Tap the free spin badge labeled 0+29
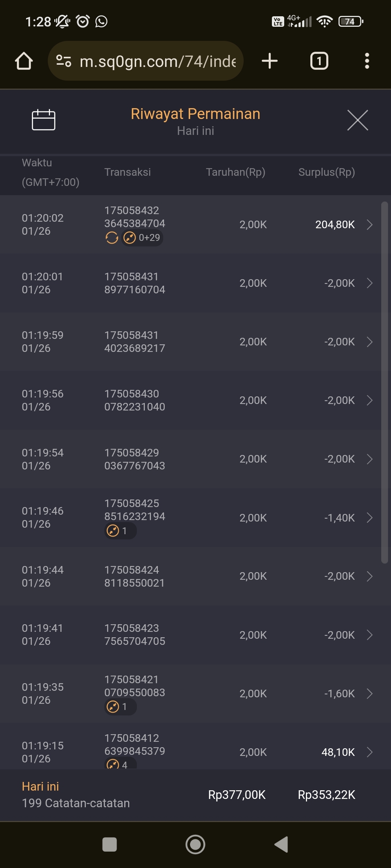The image size is (391, 868). (x=142, y=238)
